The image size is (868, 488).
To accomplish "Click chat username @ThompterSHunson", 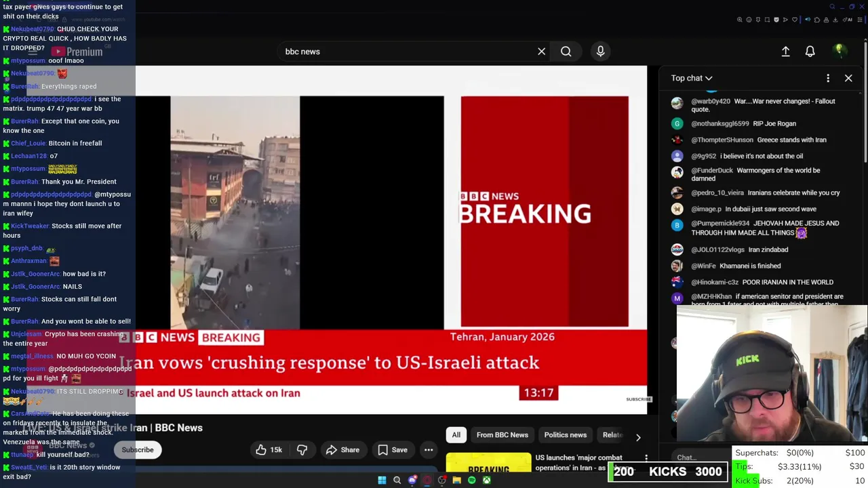I will coord(722,140).
